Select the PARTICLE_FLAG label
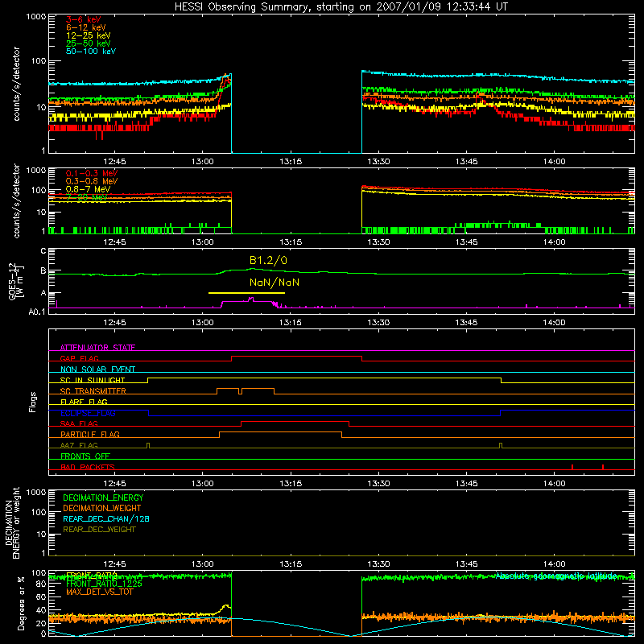The image size is (644, 644). click(x=90, y=434)
